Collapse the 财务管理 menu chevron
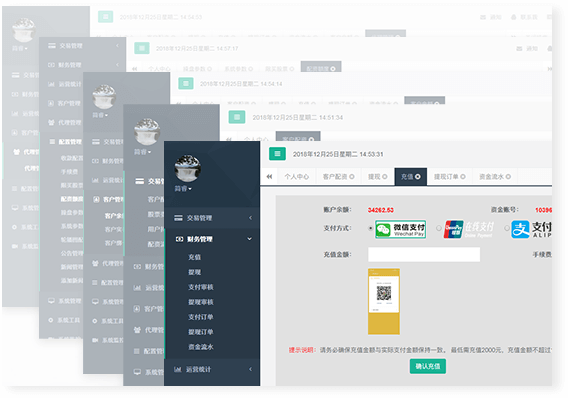This screenshot has width=568, height=398. click(x=250, y=239)
